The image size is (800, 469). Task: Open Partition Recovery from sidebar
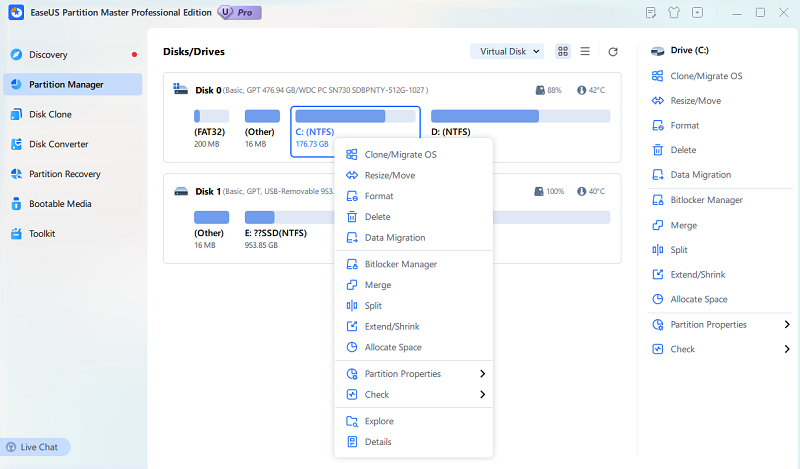(64, 174)
